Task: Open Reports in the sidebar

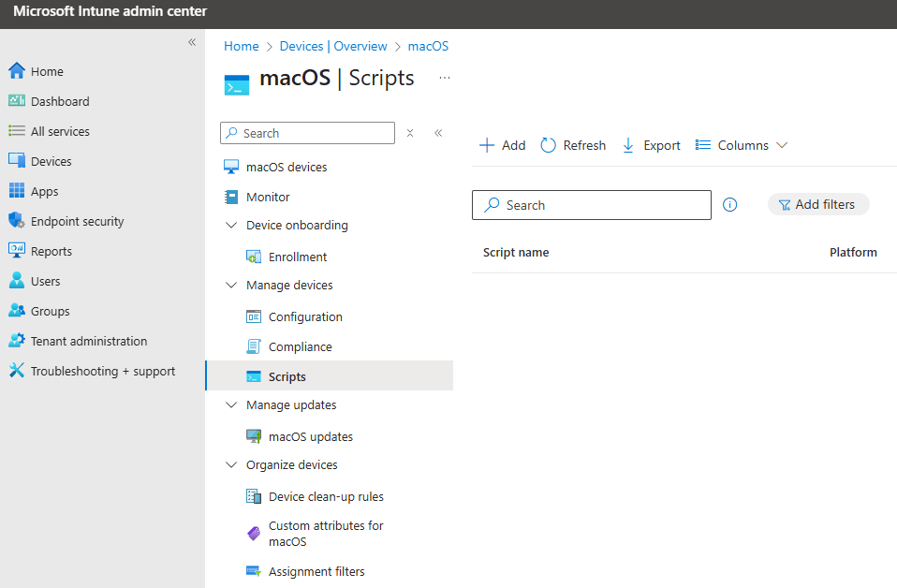Action: coord(51,251)
